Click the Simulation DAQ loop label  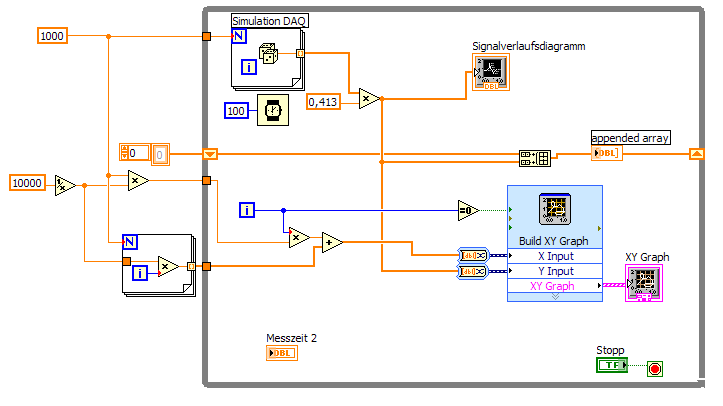pos(269,21)
